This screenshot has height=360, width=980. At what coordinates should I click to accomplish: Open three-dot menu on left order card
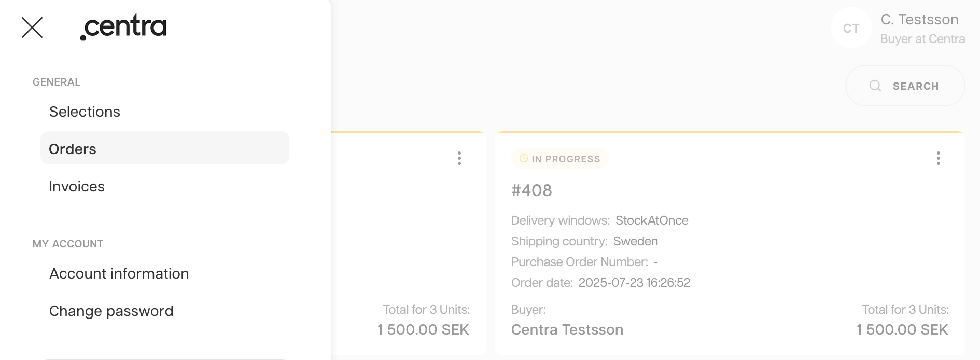459,158
